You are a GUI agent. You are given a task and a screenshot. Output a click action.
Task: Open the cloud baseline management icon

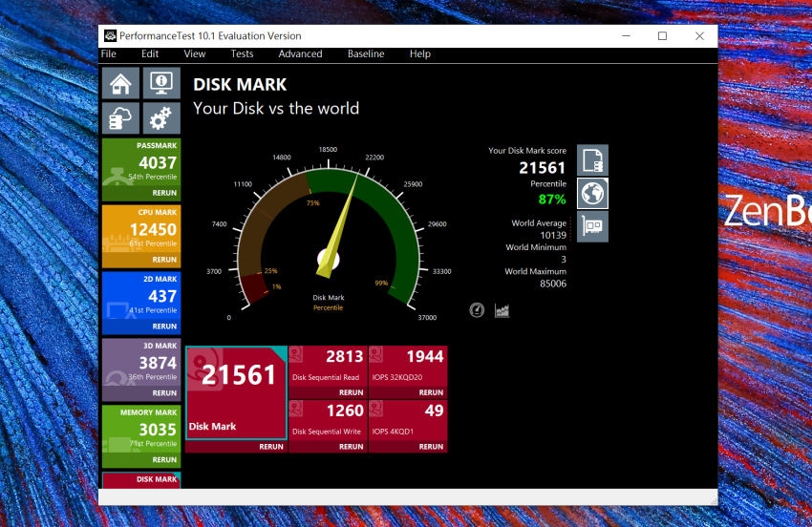point(120,118)
